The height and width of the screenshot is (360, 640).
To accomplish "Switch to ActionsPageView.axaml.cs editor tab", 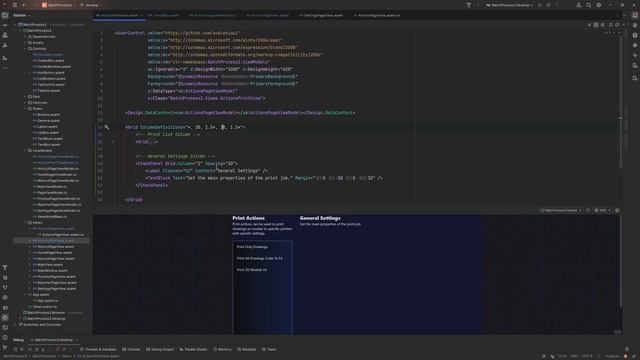I will click(x=377, y=15).
